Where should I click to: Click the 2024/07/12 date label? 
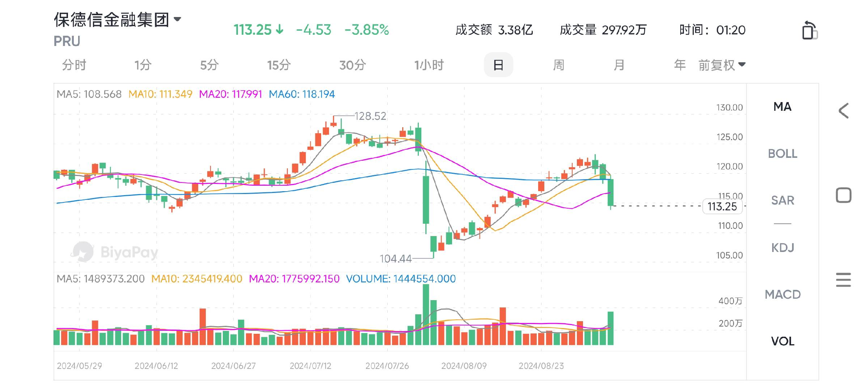pyautogui.click(x=310, y=366)
